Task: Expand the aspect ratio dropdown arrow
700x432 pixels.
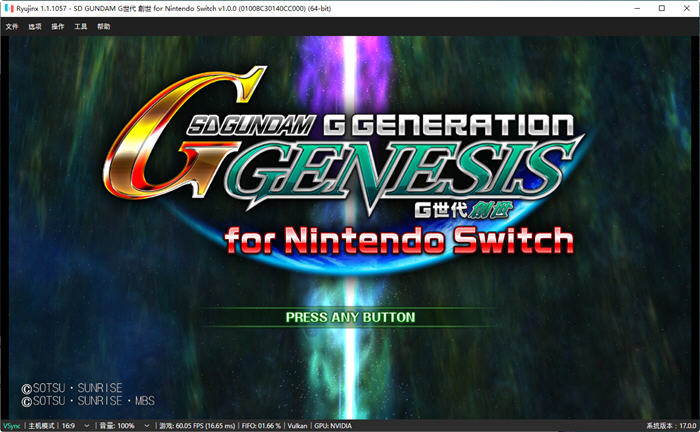Action: (87, 426)
